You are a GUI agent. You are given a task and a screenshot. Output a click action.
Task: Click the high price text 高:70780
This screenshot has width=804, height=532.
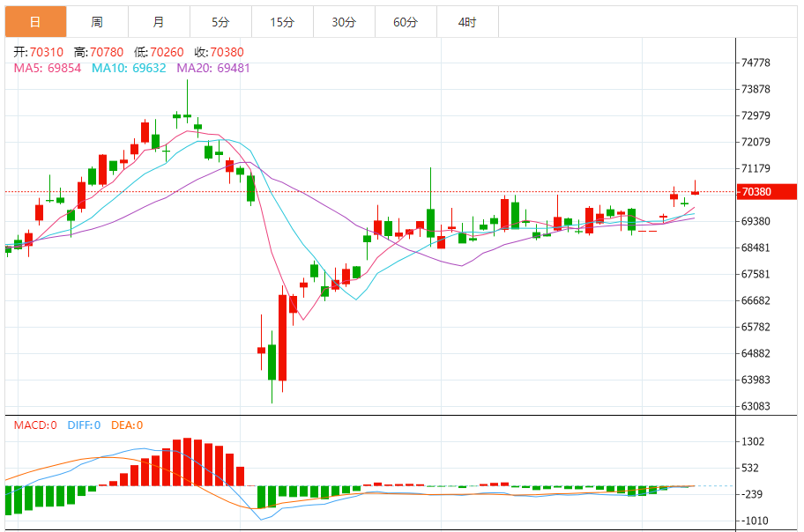(x=99, y=52)
